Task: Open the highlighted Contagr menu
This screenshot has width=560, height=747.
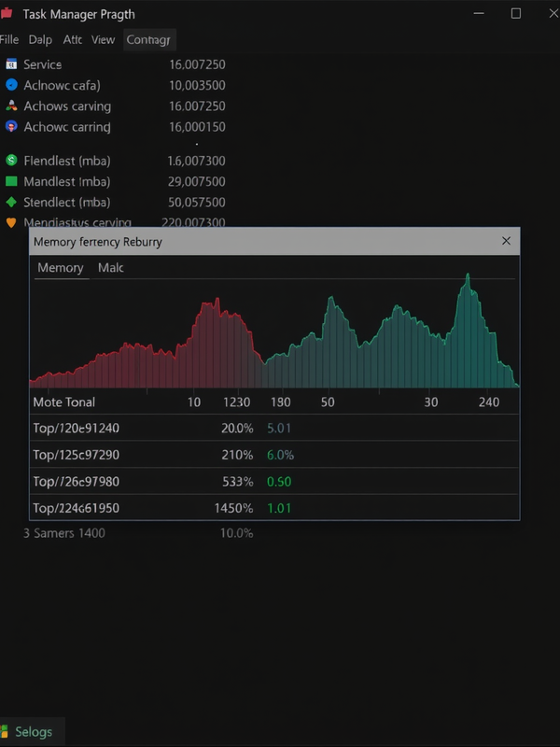Action: click(x=149, y=39)
